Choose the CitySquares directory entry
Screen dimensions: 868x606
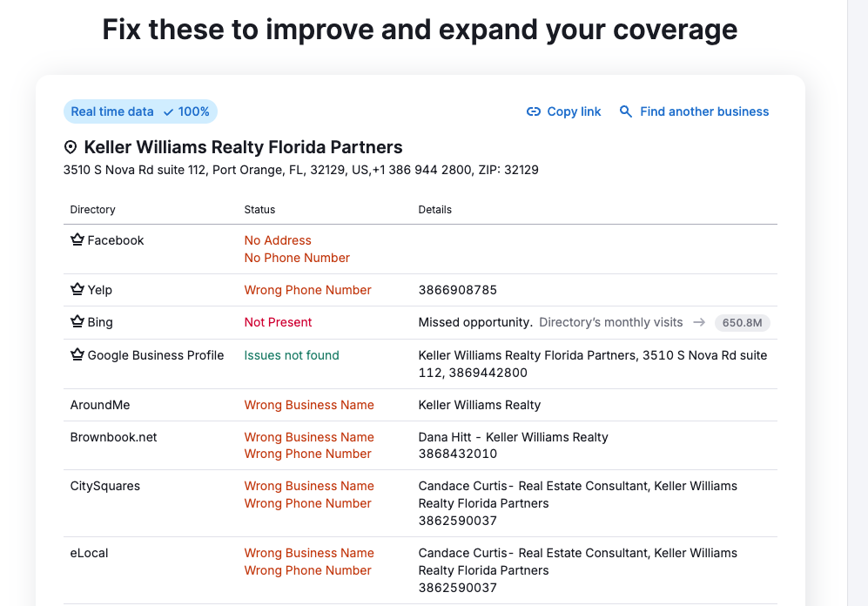[104, 486]
